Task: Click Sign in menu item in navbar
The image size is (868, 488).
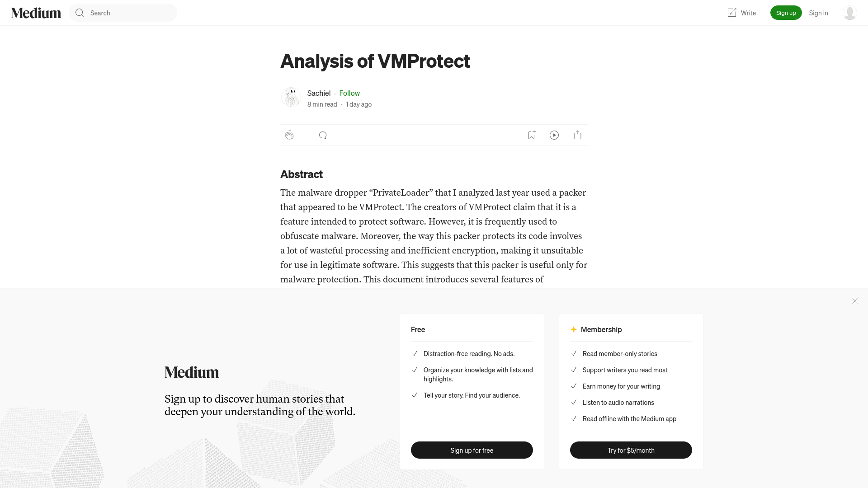Action: pos(819,13)
